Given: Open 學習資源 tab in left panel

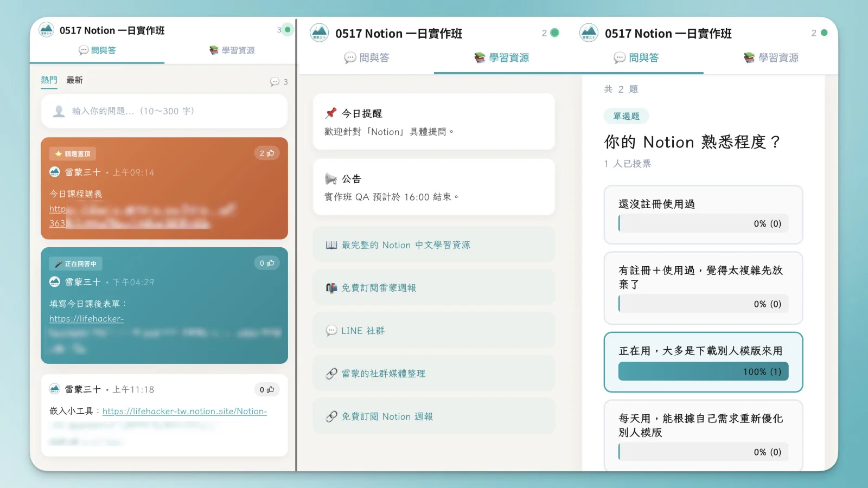Looking at the screenshot, I should pyautogui.click(x=232, y=50).
